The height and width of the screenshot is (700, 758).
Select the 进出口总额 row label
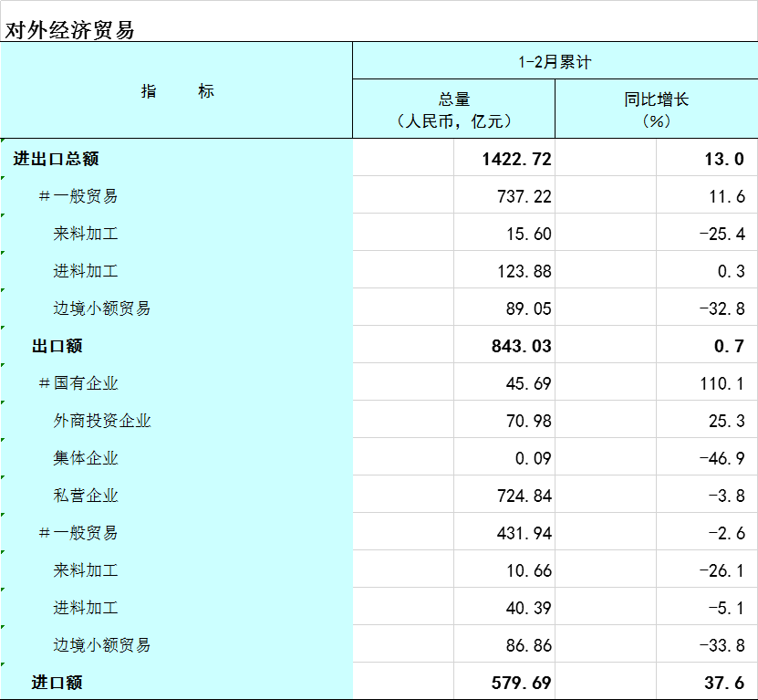click(57, 159)
